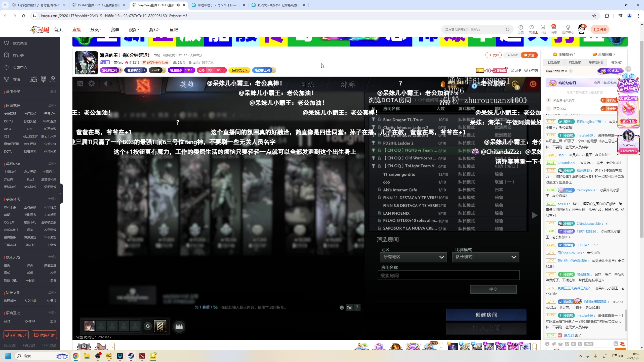
Task: Open the 游戏 dropdown in the top nav
Action: (154, 30)
